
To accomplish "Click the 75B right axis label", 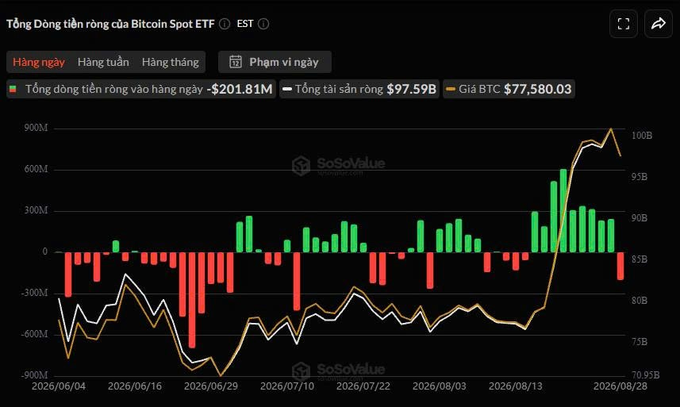I will (x=639, y=341).
